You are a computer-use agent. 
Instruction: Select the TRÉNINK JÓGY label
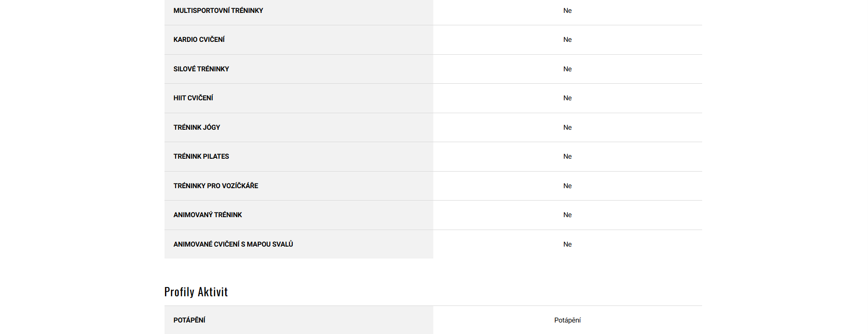[197, 127]
